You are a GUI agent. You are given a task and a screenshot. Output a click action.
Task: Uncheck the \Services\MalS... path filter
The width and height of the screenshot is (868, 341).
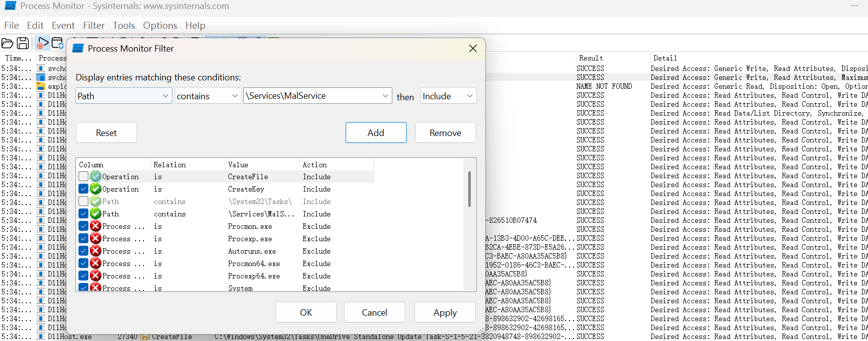[x=83, y=213]
